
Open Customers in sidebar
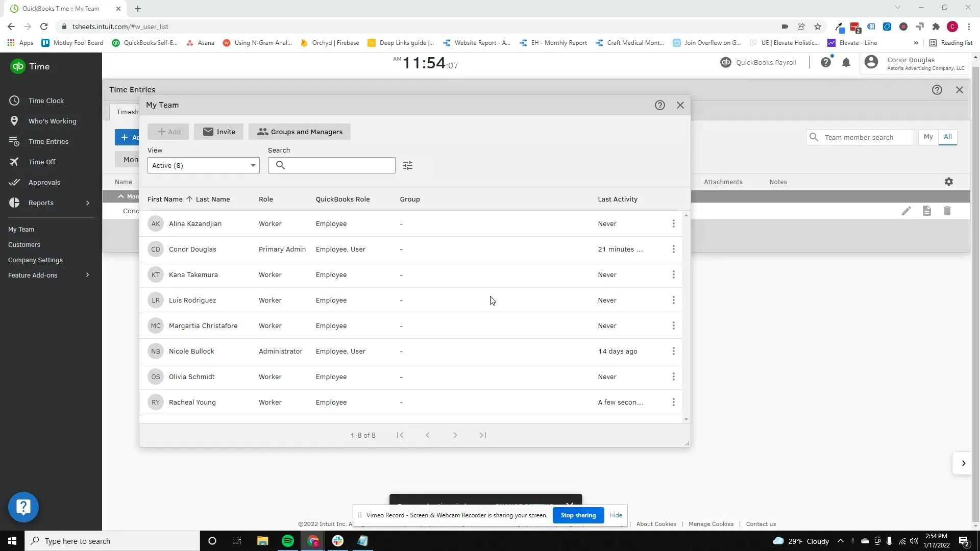[x=24, y=244]
